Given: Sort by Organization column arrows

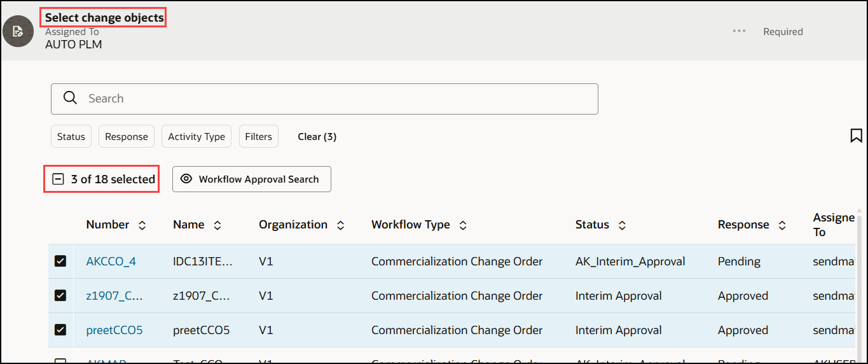Looking at the screenshot, I should [x=341, y=225].
